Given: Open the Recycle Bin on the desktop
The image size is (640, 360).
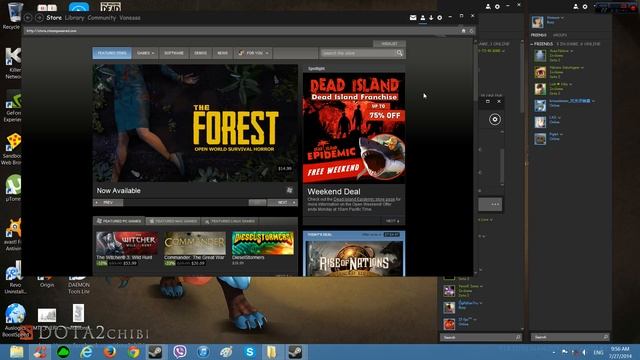Looking at the screenshot, I should [14, 16].
